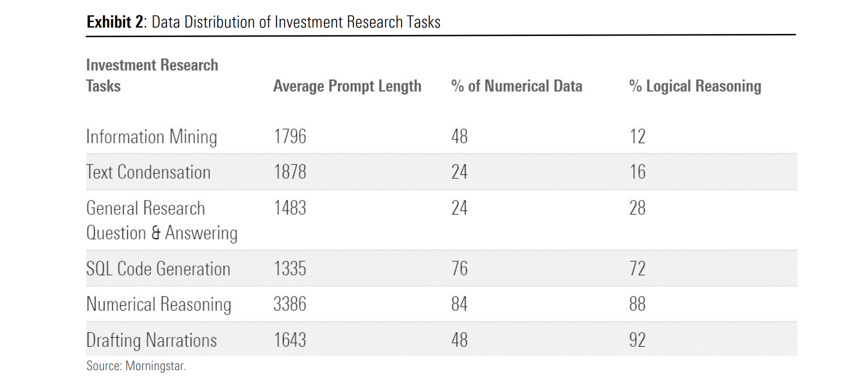The image size is (868, 386).
Task: Click the Average Prompt Length column header
Action: coord(347,86)
